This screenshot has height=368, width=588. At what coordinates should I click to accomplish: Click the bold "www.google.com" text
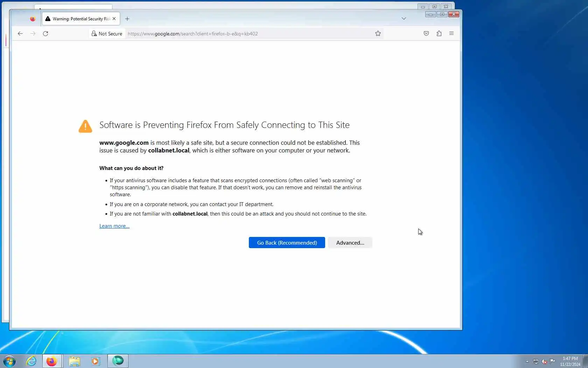pyautogui.click(x=124, y=143)
